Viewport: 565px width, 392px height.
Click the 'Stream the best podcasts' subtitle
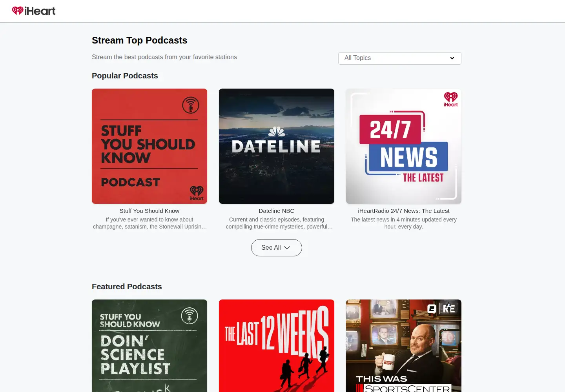164,57
